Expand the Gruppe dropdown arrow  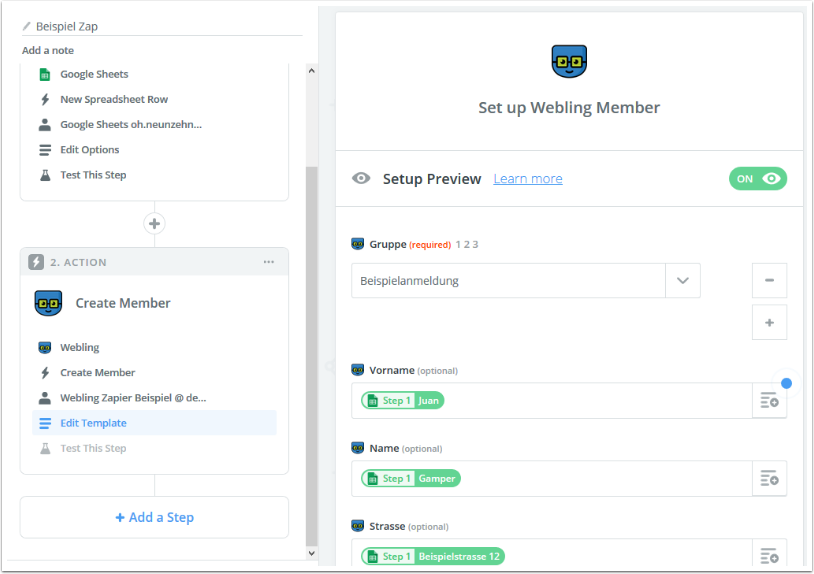tap(683, 281)
